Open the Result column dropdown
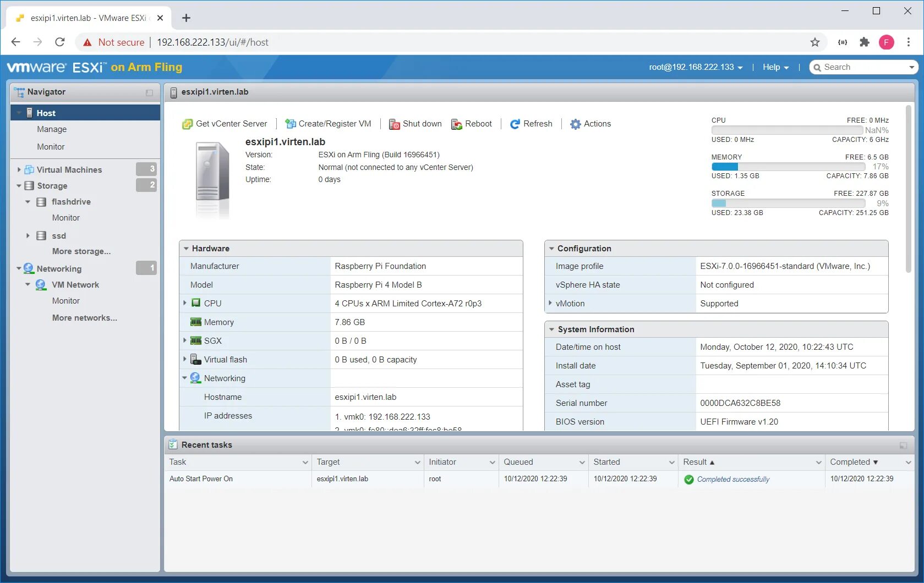The width and height of the screenshot is (924, 583). 819,463
